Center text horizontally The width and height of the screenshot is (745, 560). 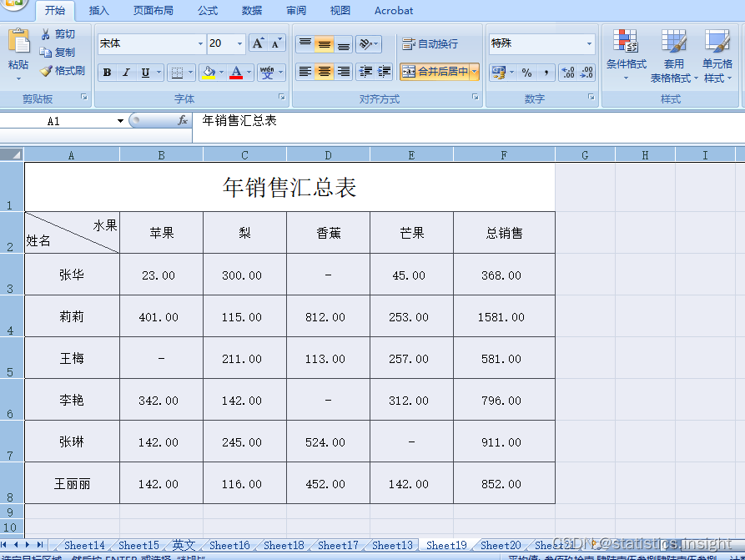coord(324,72)
